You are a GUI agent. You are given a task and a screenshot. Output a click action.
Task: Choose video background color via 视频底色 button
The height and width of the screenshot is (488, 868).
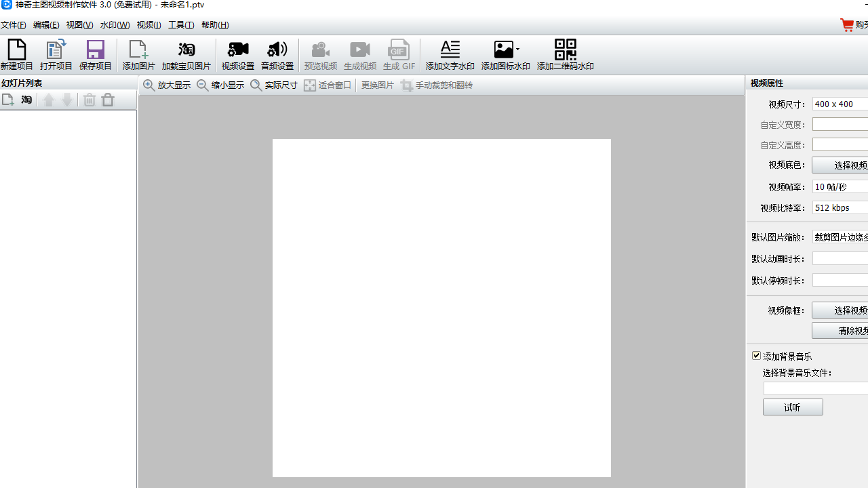tap(841, 165)
